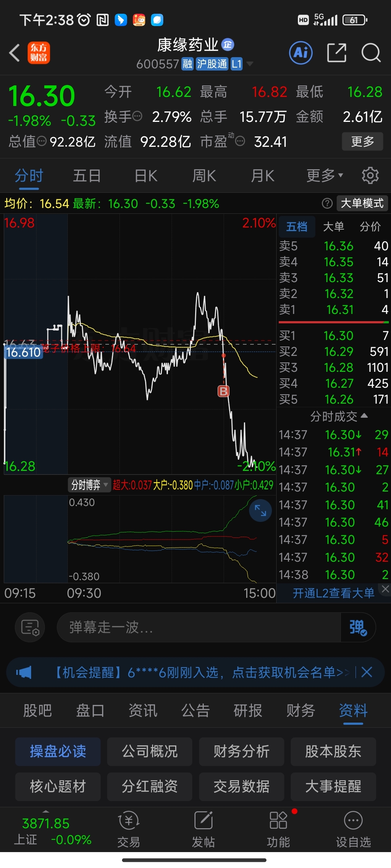Tap the 换手 info circle icon
Viewport: 391px width, 868px height.
138,116
